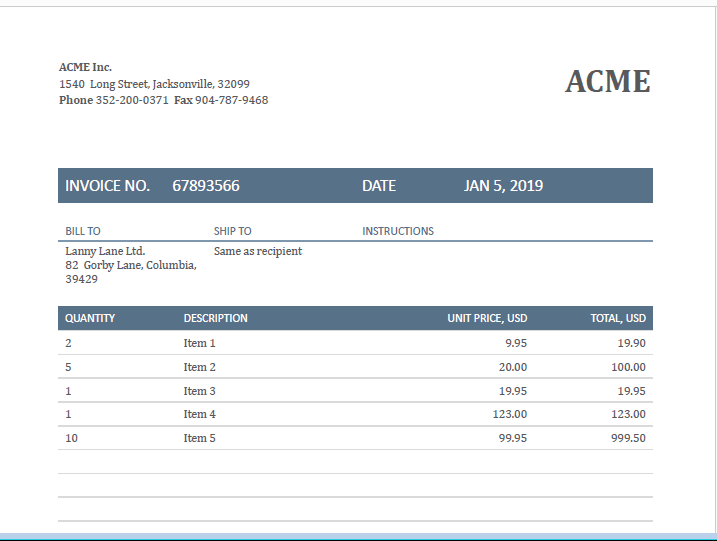Image resolution: width=717 pixels, height=541 pixels.
Task: Click the ACME Inc. company name in the address block
Action: click(85, 67)
